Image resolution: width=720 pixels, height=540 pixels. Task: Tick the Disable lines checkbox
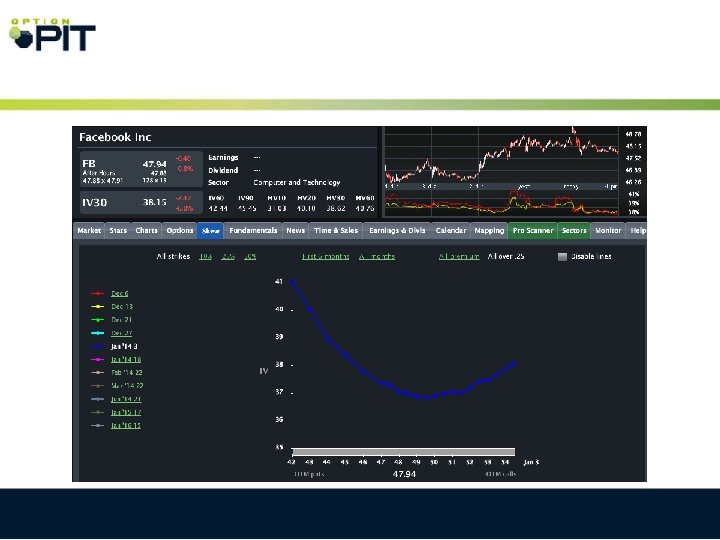tap(562, 257)
